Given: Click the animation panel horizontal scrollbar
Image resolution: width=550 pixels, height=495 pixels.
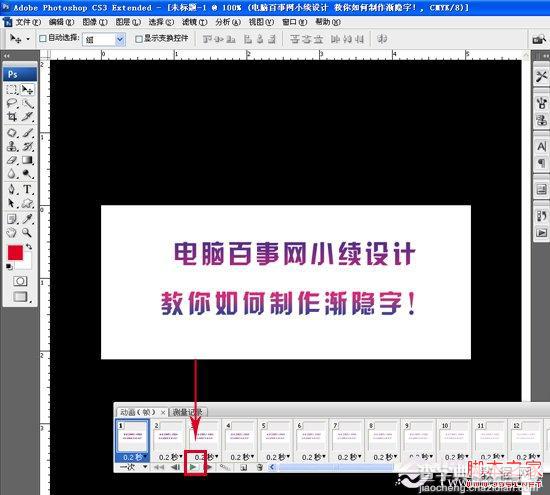Looking at the screenshot, I should click(x=336, y=467).
